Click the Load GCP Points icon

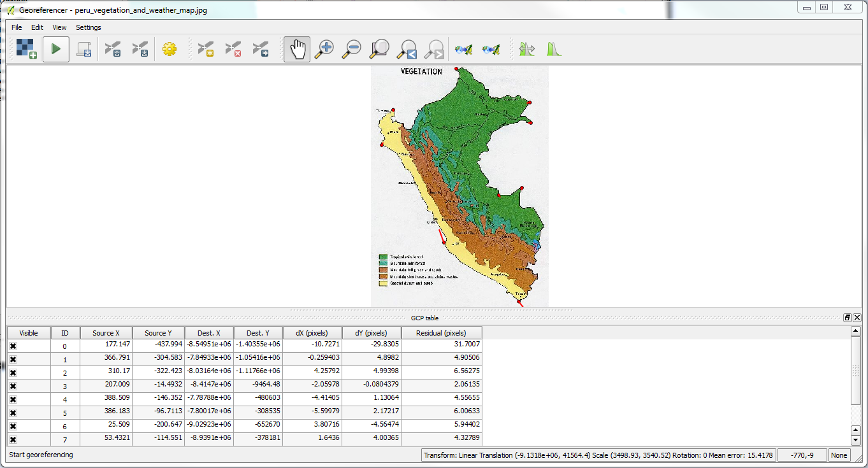[113, 49]
